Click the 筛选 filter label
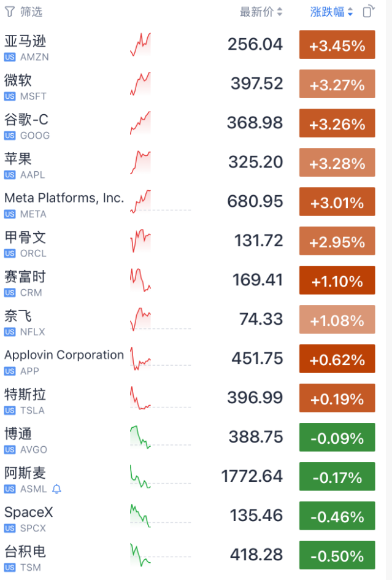 pos(31,12)
